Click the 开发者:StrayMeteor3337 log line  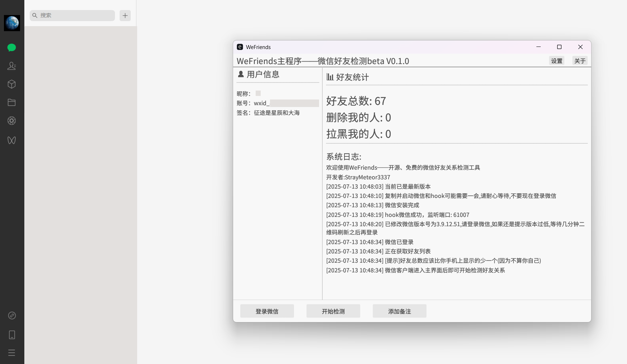coord(358,177)
